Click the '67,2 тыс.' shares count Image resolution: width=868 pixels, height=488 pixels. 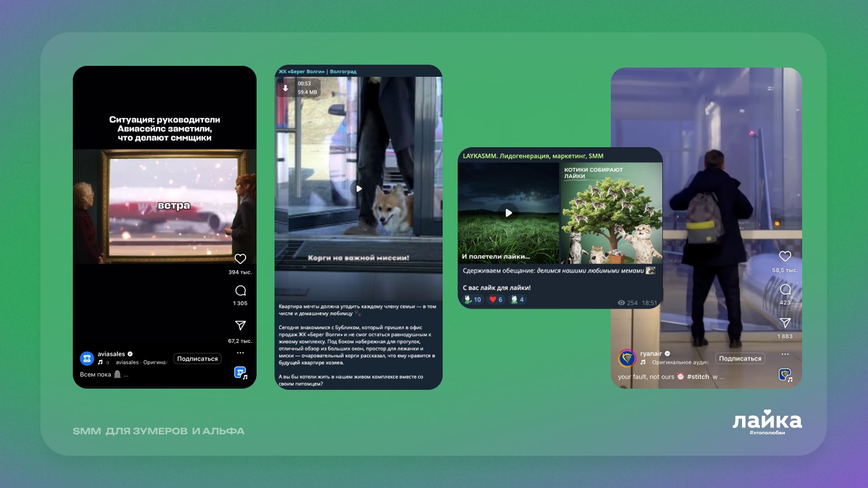pyautogui.click(x=240, y=341)
